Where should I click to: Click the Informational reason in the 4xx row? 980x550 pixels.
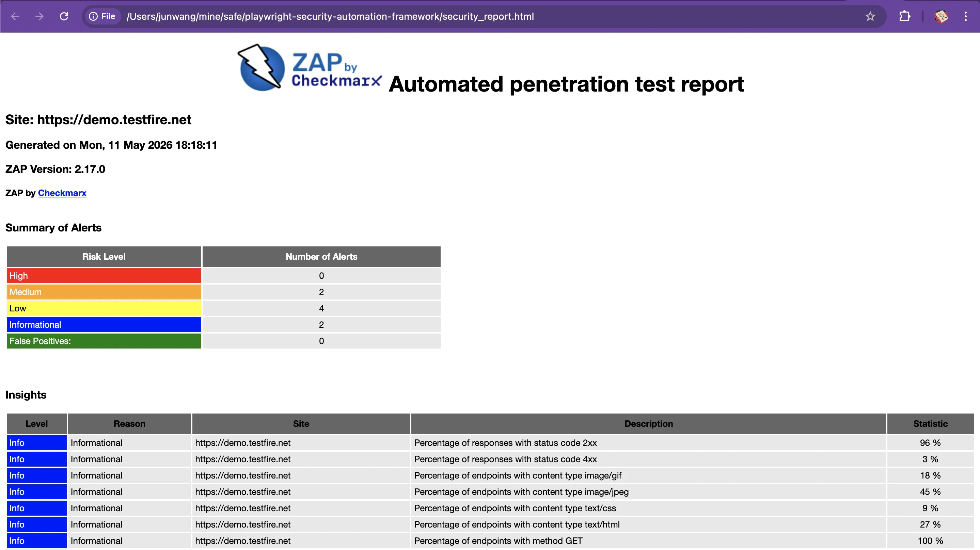click(96, 459)
